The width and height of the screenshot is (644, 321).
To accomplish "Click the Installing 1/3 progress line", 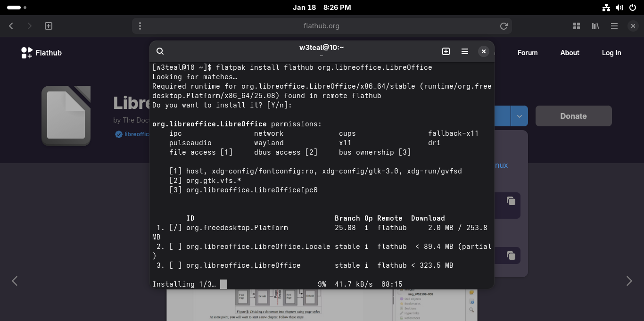I will pos(277,284).
